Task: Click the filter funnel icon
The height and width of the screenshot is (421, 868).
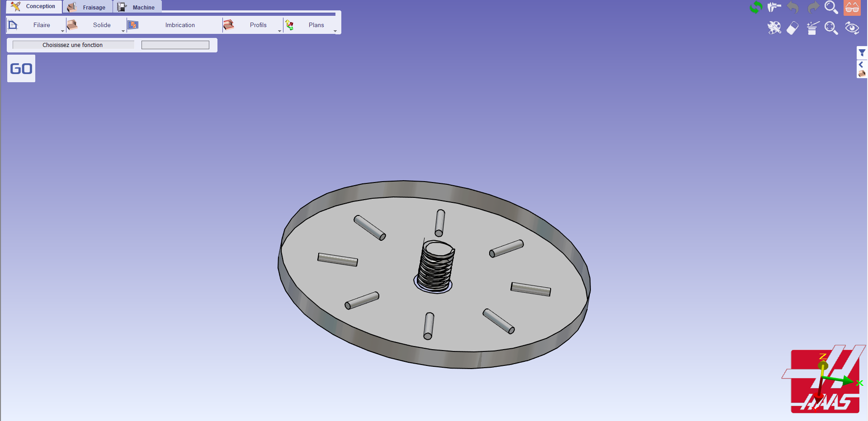Action: click(862, 53)
